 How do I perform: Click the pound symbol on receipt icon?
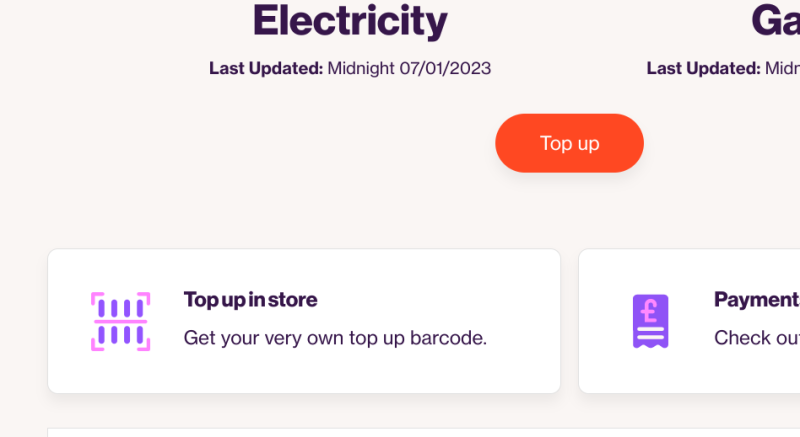tap(649, 312)
